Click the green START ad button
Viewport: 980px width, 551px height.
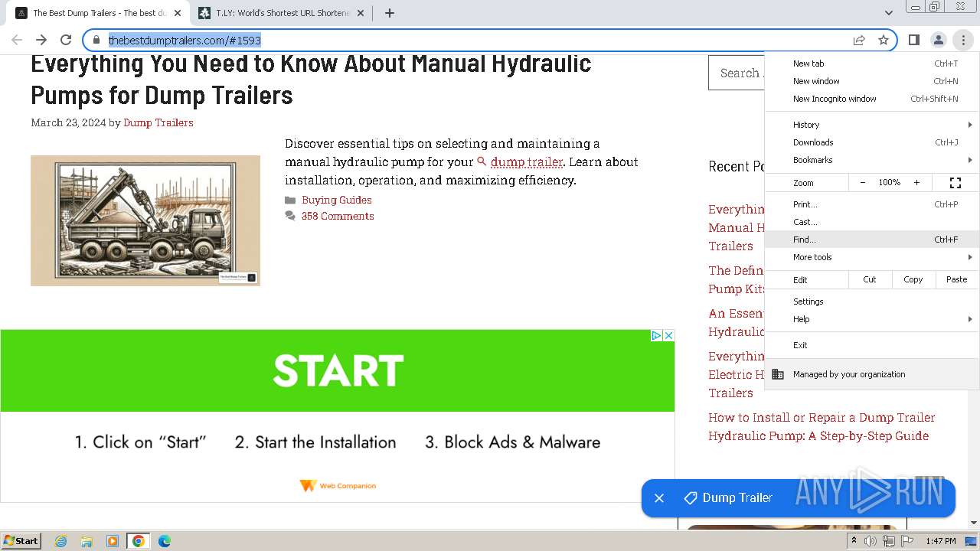tap(338, 370)
